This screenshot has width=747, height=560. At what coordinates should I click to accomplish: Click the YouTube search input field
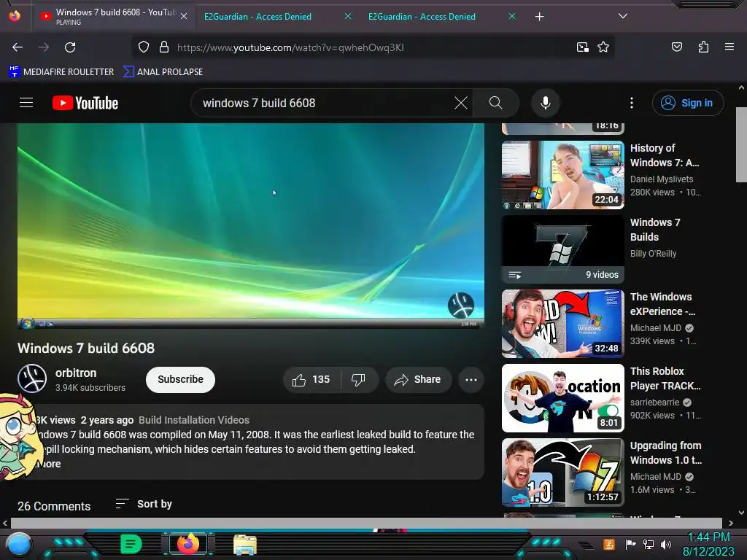[x=324, y=103]
